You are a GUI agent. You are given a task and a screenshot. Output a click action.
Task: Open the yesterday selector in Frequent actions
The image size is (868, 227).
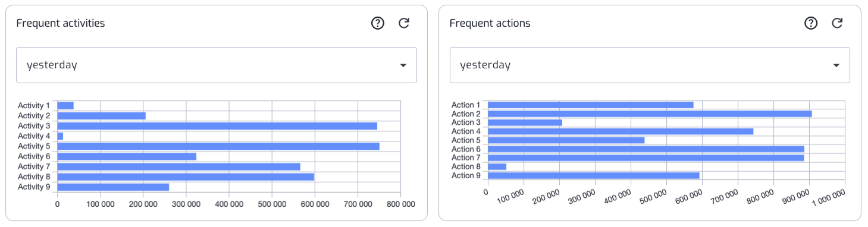point(650,65)
